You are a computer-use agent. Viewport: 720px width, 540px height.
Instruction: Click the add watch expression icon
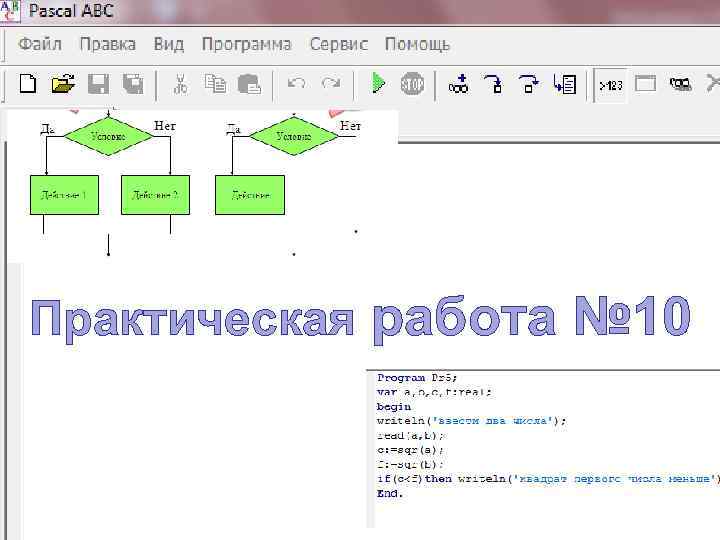pyautogui.click(x=458, y=84)
